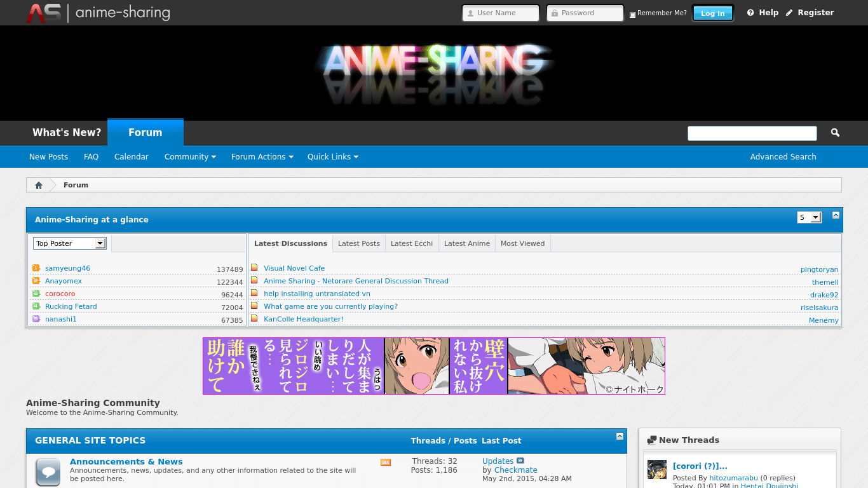Open New Posts in navigation bar
The width and height of the screenshot is (868, 488).
tap(48, 157)
